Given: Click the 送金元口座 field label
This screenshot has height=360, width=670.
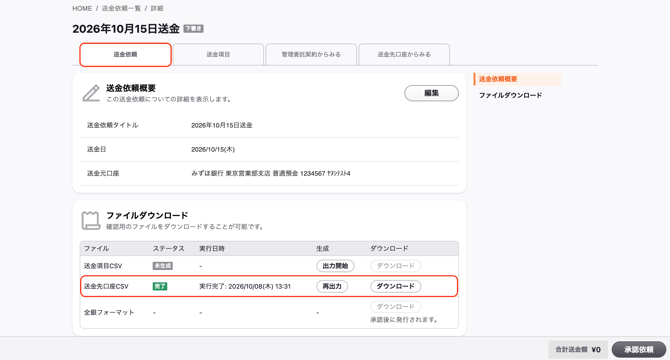Looking at the screenshot, I should click(x=103, y=173).
